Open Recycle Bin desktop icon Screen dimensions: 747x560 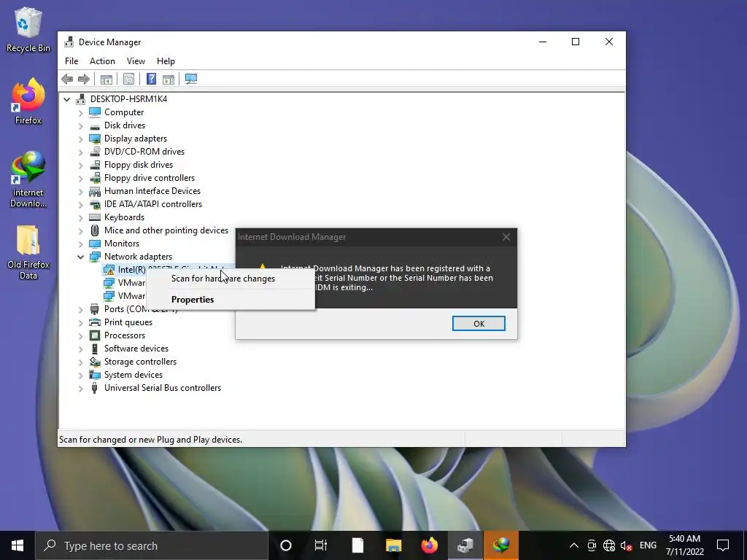click(x=28, y=29)
